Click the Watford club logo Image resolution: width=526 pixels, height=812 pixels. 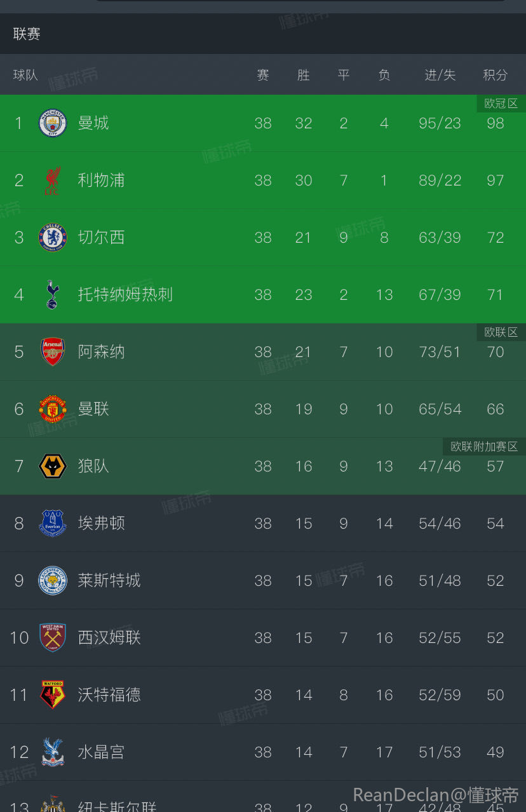coord(53,695)
